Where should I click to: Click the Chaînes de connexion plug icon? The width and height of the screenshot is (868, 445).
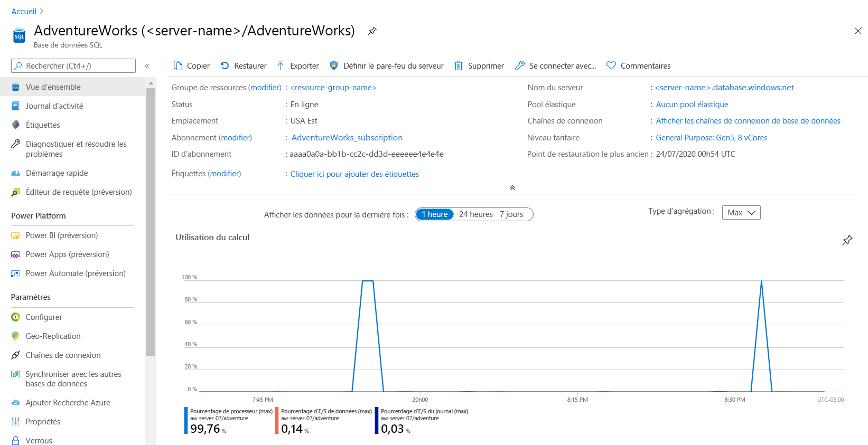pos(16,355)
